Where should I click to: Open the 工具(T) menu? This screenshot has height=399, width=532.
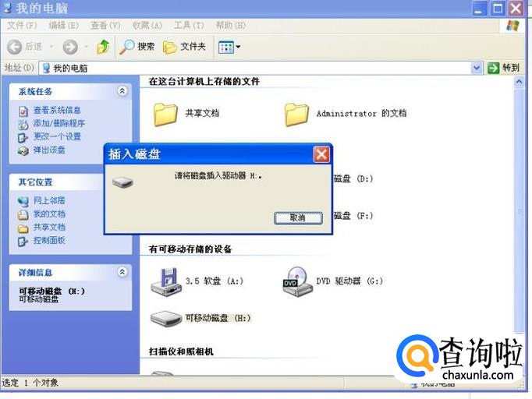[x=190, y=26]
